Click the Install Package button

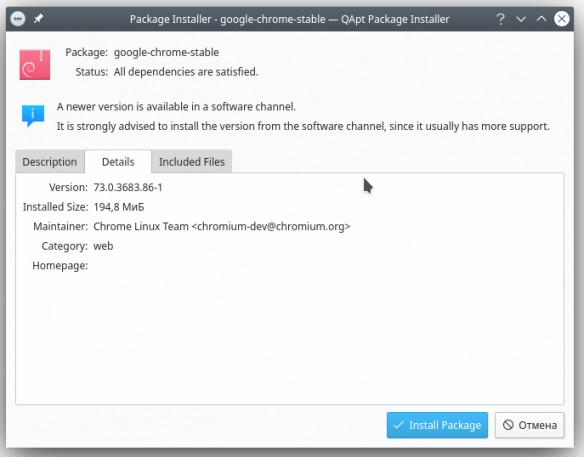pos(437,425)
